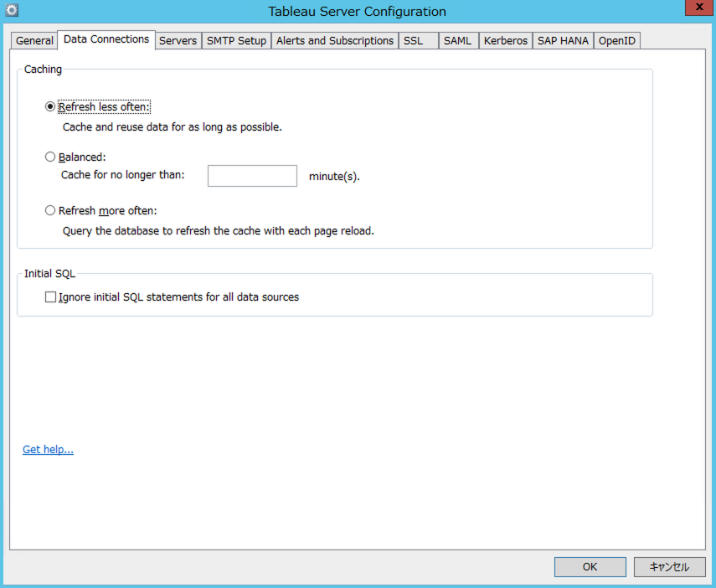Screen dimensions: 716x588
Task: Go to the SMTP Setup tab
Action: 236,41
